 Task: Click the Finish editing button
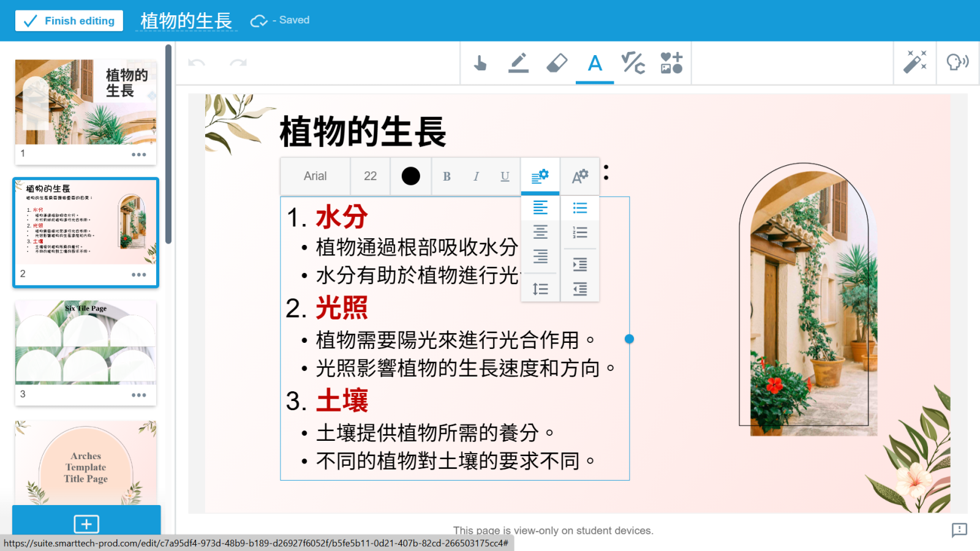click(x=69, y=21)
